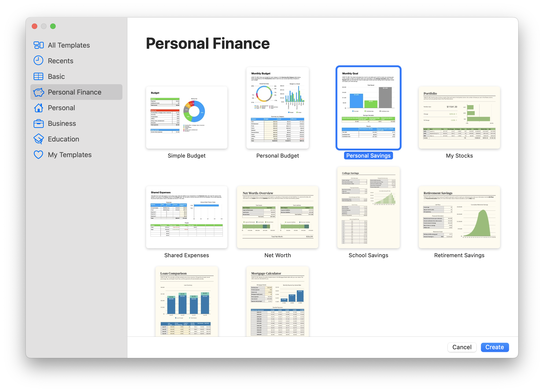Select the Simple Budget template thumbnail

[x=187, y=114]
